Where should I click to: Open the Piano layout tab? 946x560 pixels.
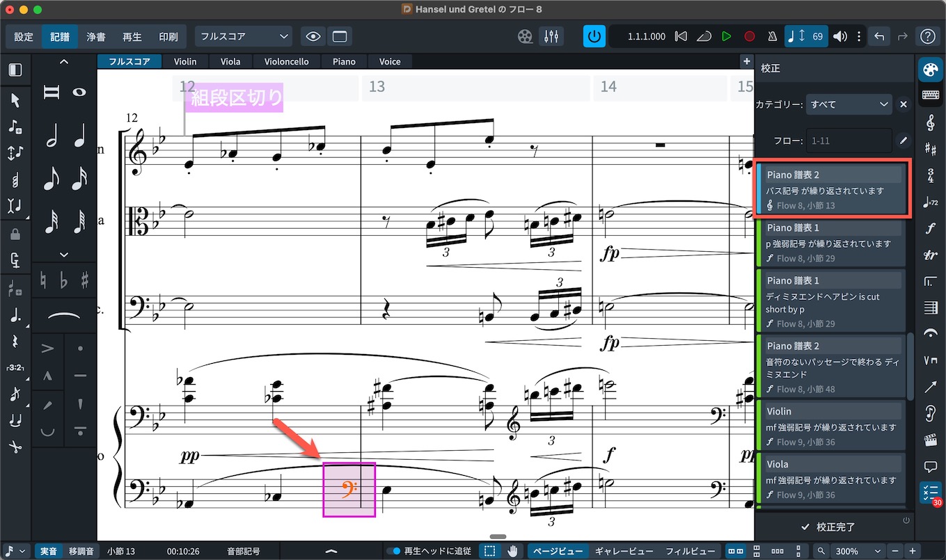(344, 61)
